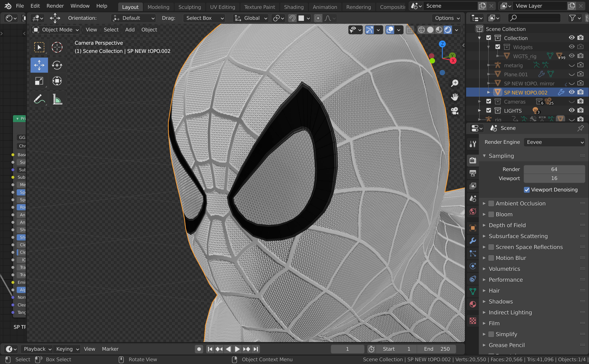Uncheck Viewport Denoising
589x364 pixels.
(527, 190)
